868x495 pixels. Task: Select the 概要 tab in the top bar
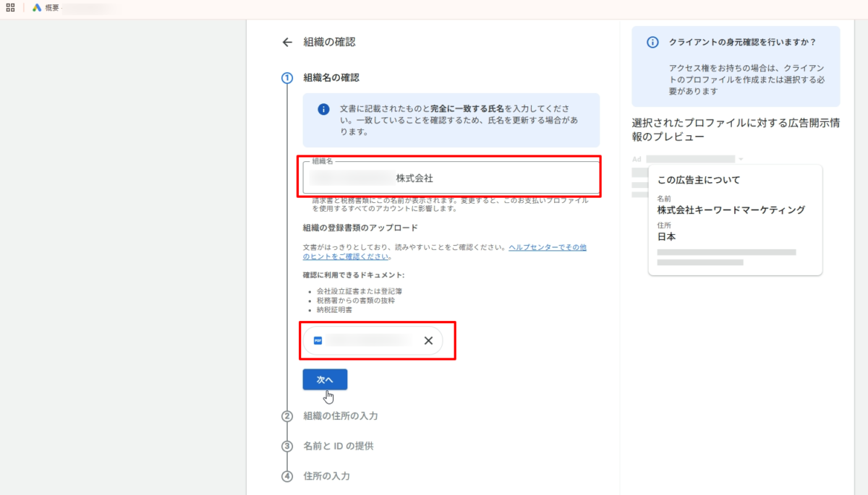(x=52, y=7)
